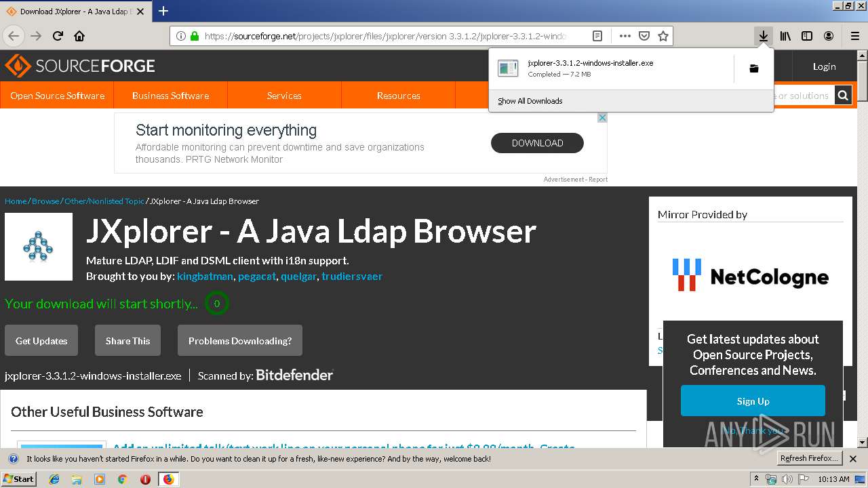Click the red Opera icon in taskbar
This screenshot has width=868, height=488.
(x=145, y=479)
